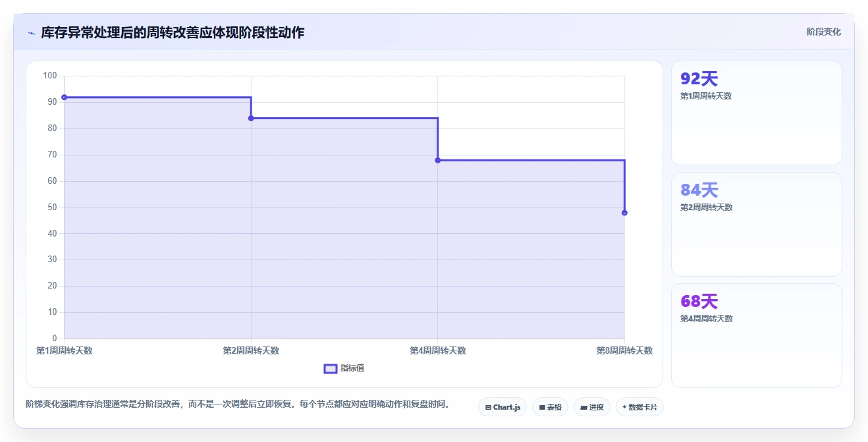Click the description text starting 阶梯变化强调库存治理
This screenshot has height=442, width=868.
pos(238,404)
